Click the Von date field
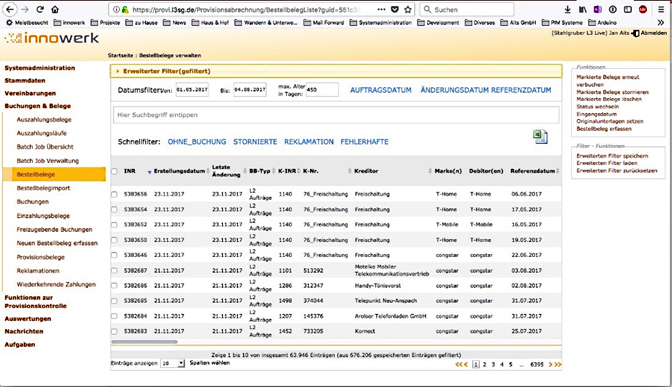Screen dimensions: 672x387 pyautogui.click(x=192, y=90)
